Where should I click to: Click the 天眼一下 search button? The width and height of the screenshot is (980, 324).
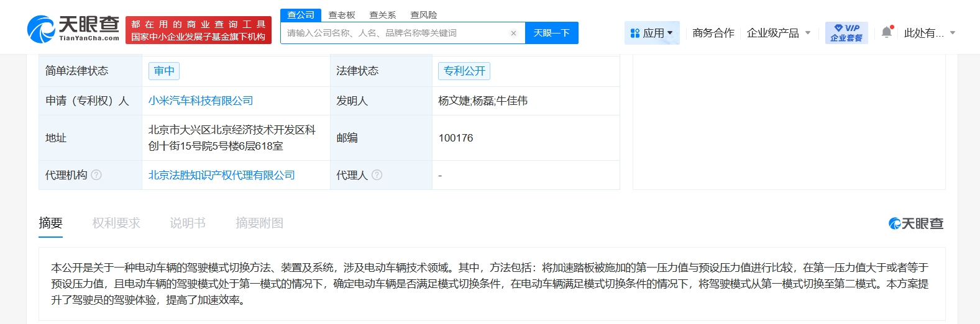pyautogui.click(x=551, y=33)
